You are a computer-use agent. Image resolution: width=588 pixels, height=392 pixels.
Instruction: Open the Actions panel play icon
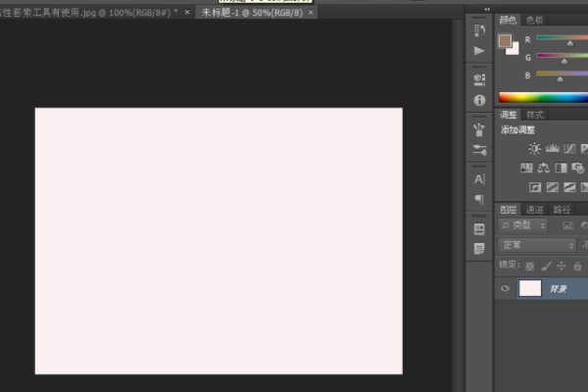[x=479, y=51]
